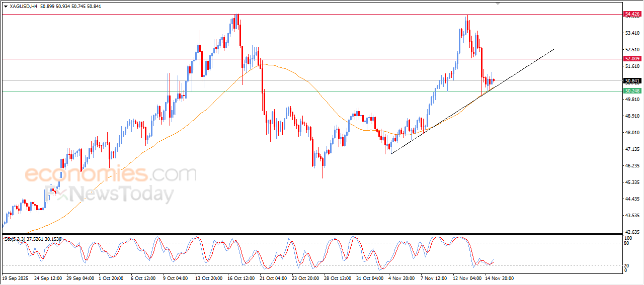This screenshot has width=644, height=285.
Task: Click the 48.910 price axis label
Action: coord(632,116)
